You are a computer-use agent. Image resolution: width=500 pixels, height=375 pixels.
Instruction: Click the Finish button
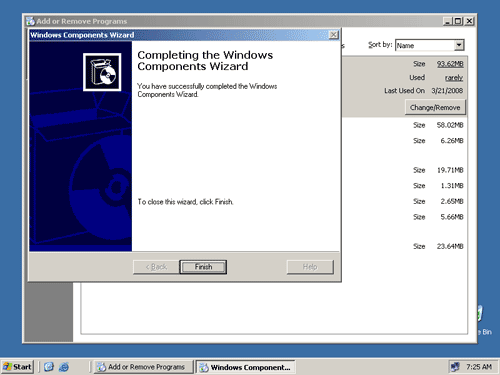[203, 267]
